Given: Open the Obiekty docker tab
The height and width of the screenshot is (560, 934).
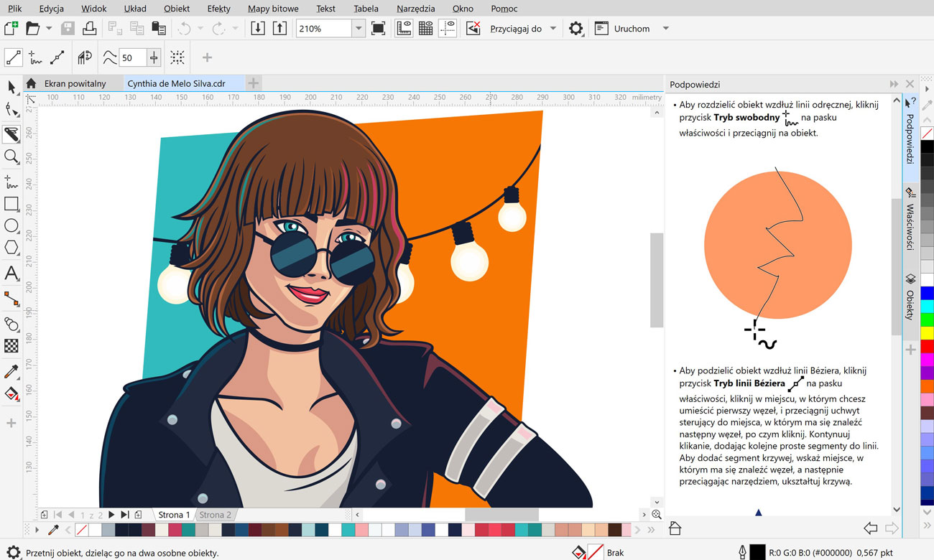Looking at the screenshot, I should point(910,297).
